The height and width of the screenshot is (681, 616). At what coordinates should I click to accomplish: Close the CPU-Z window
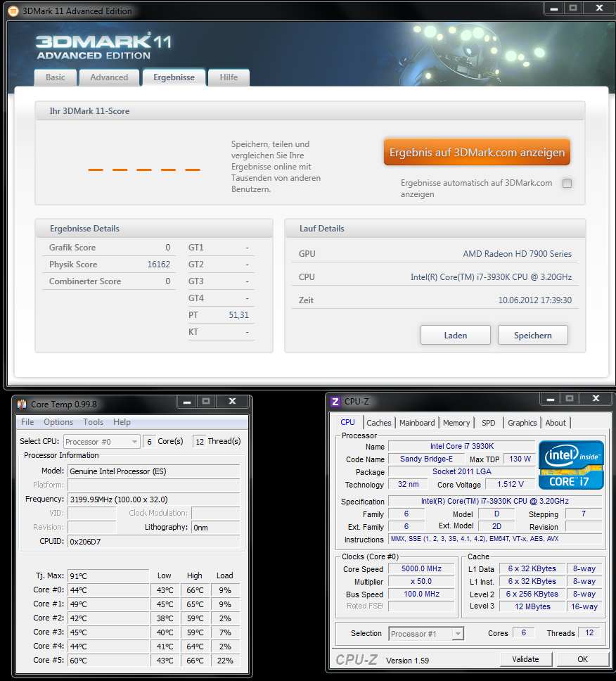pyautogui.click(x=596, y=398)
